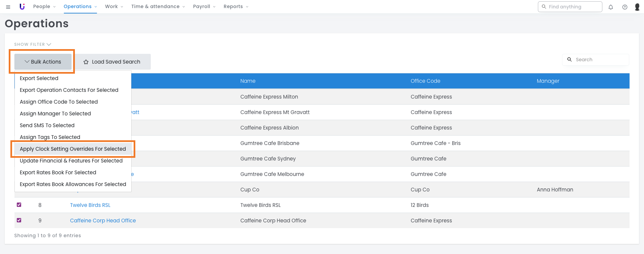This screenshot has height=254, width=644.
Task: Expand the Payroll navigation dropdown
Action: point(204,7)
